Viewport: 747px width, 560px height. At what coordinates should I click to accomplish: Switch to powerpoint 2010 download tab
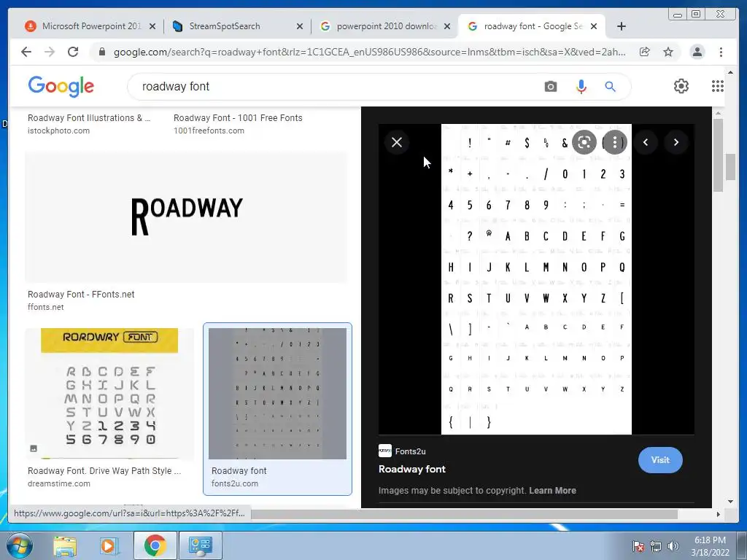point(387,26)
